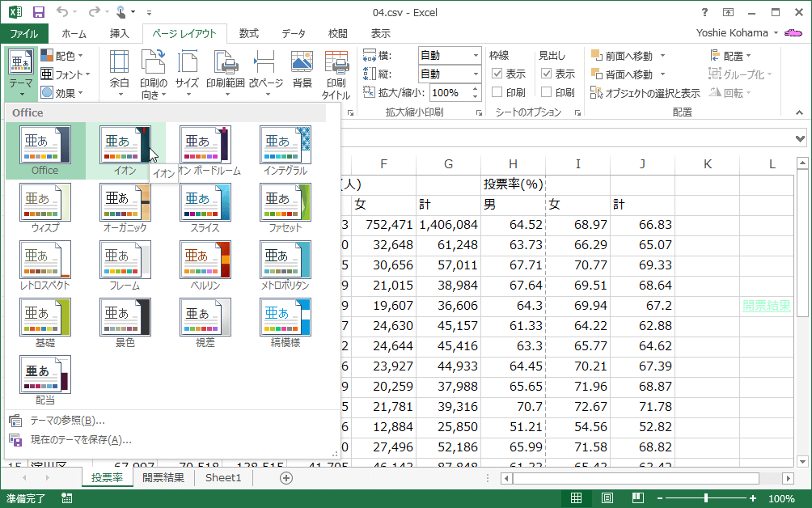Open 印刷の向き orientation button
This screenshot has width=812, height=508.
pos(154,74)
